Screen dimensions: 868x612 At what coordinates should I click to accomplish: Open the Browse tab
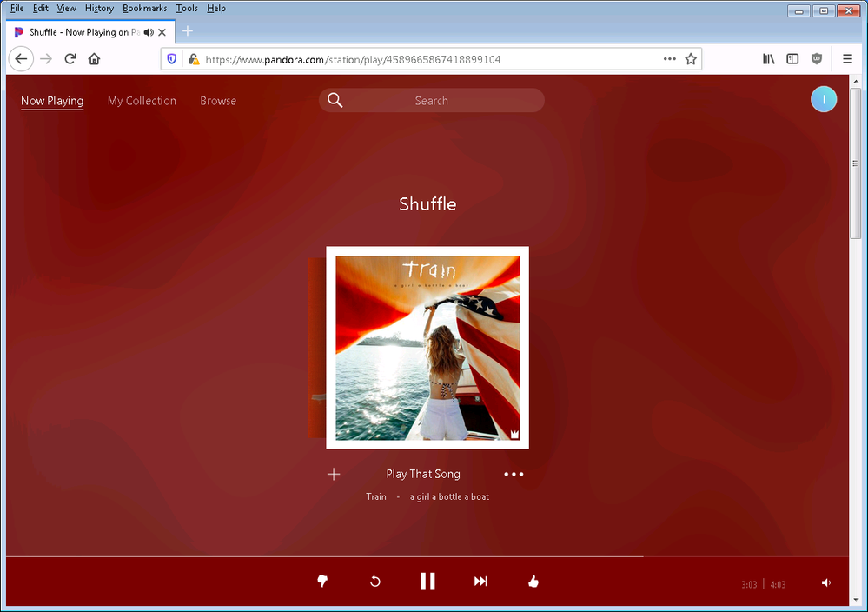pos(218,101)
